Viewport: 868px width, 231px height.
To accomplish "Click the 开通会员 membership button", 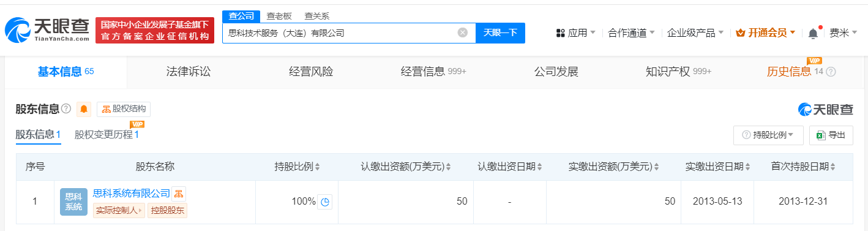I will (x=765, y=33).
